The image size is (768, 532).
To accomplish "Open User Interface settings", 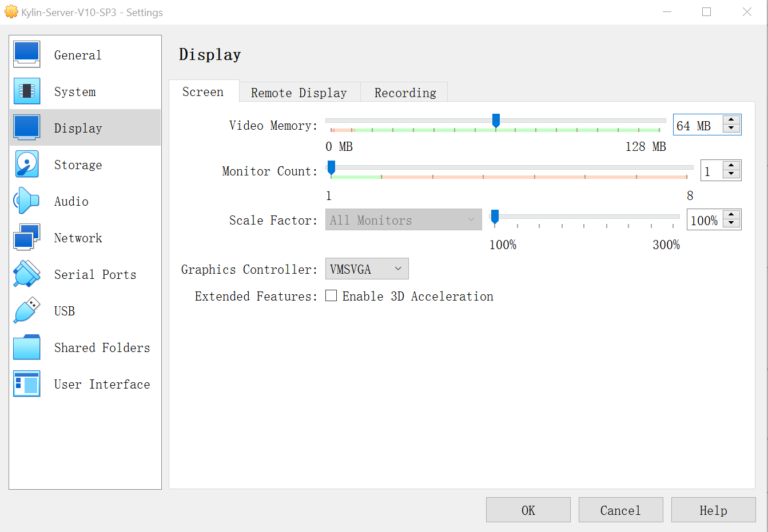I will pos(85,383).
